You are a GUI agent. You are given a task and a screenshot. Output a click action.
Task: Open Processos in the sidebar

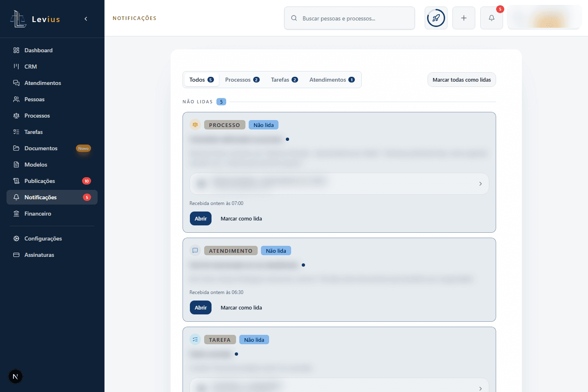tap(52, 116)
